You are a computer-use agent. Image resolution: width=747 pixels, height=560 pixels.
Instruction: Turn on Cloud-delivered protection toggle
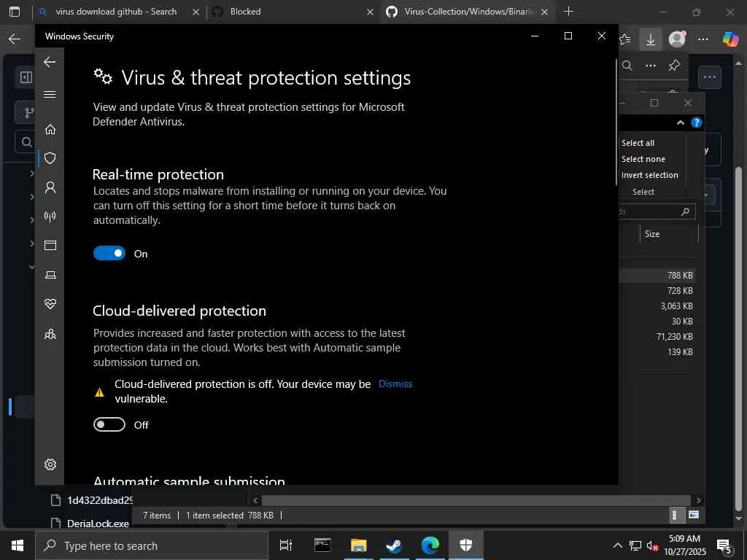(109, 424)
